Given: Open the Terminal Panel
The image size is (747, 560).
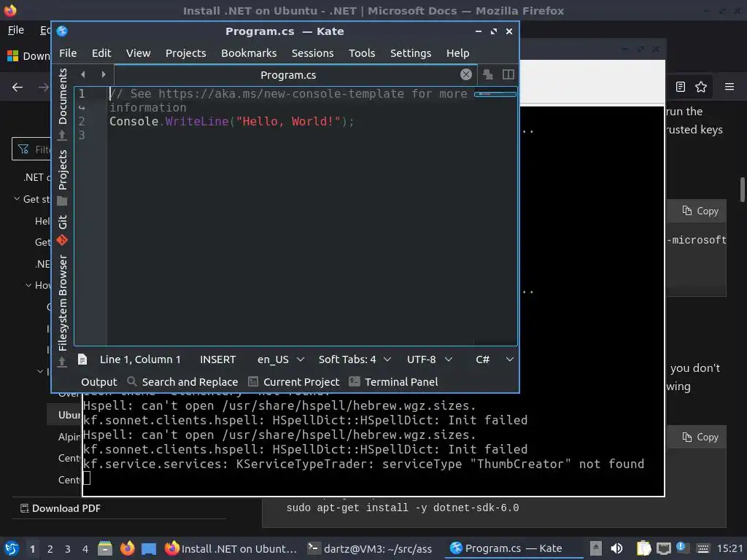Looking at the screenshot, I should point(393,382).
